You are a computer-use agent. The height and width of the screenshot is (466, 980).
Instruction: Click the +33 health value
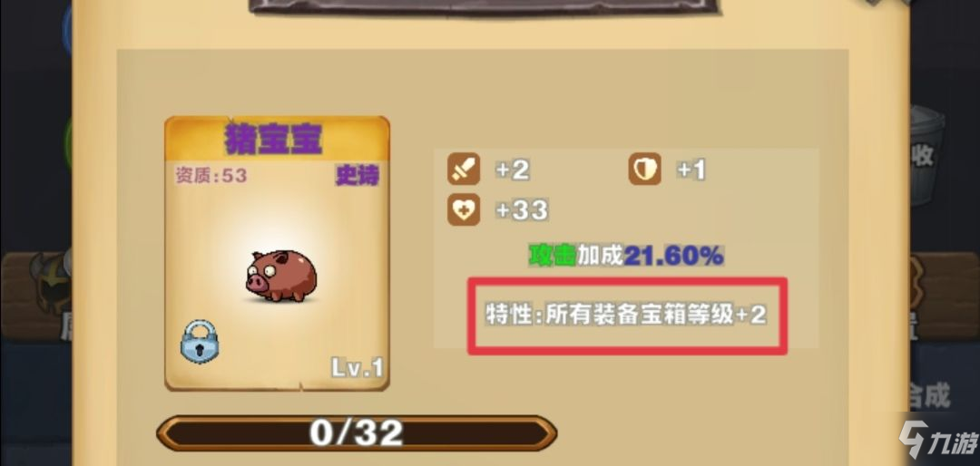[521, 210]
